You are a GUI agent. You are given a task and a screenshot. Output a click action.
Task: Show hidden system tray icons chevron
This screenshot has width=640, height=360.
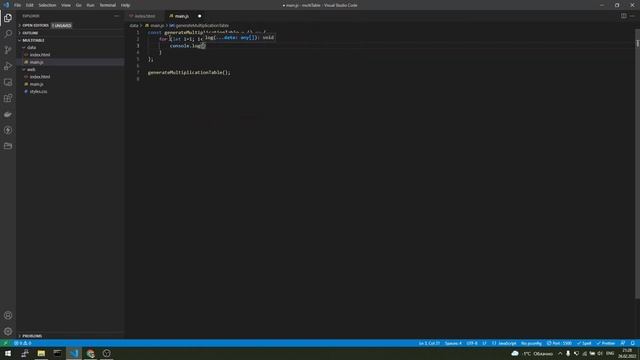coord(560,353)
